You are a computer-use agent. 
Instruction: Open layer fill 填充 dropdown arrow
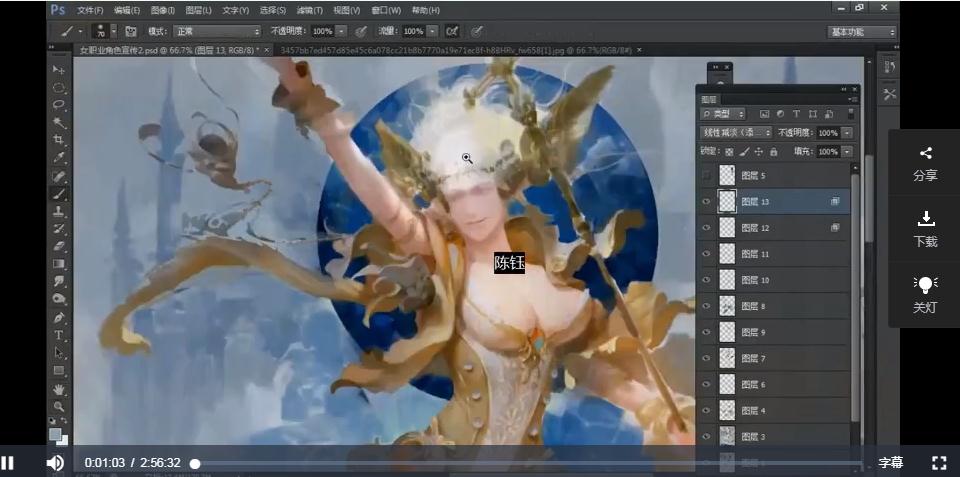pos(847,151)
